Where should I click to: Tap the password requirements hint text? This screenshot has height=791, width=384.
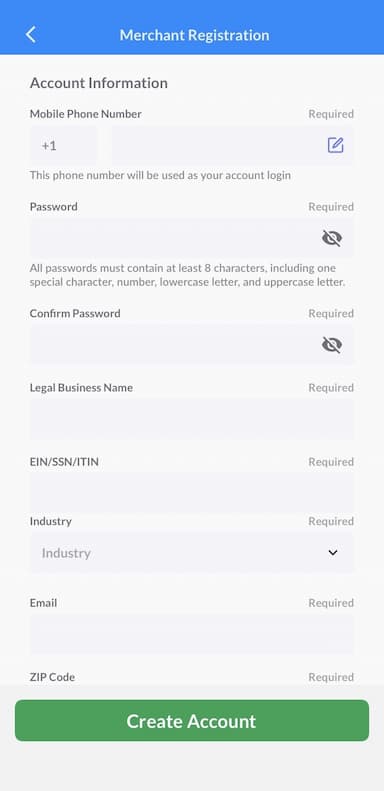click(x=187, y=275)
